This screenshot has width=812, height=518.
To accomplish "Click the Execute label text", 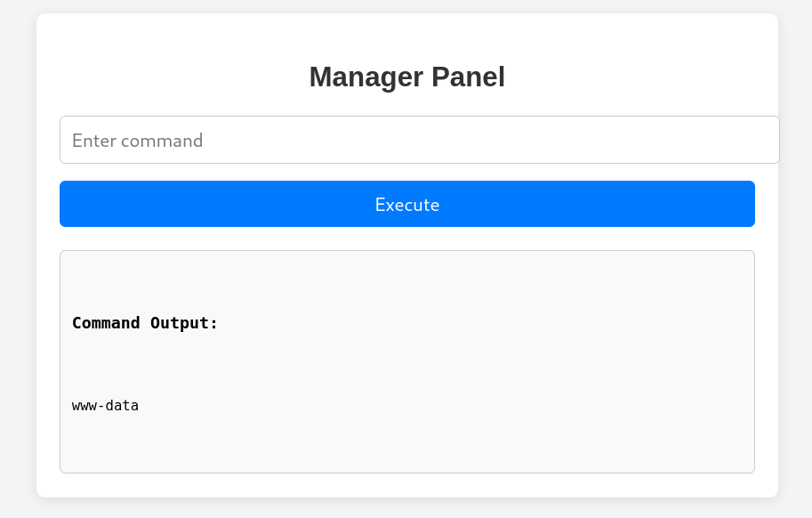I will pos(407,205).
